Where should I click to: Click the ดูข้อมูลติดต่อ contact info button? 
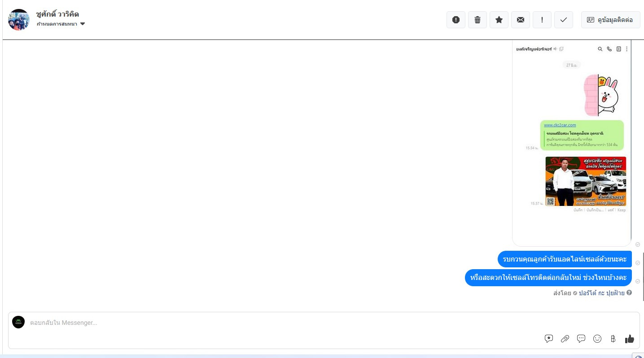click(x=610, y=20)
